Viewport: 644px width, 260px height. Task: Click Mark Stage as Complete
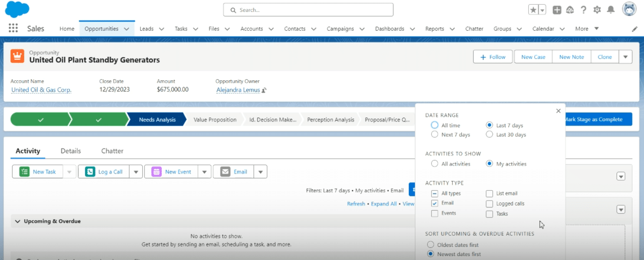click(x=598, y=119)
